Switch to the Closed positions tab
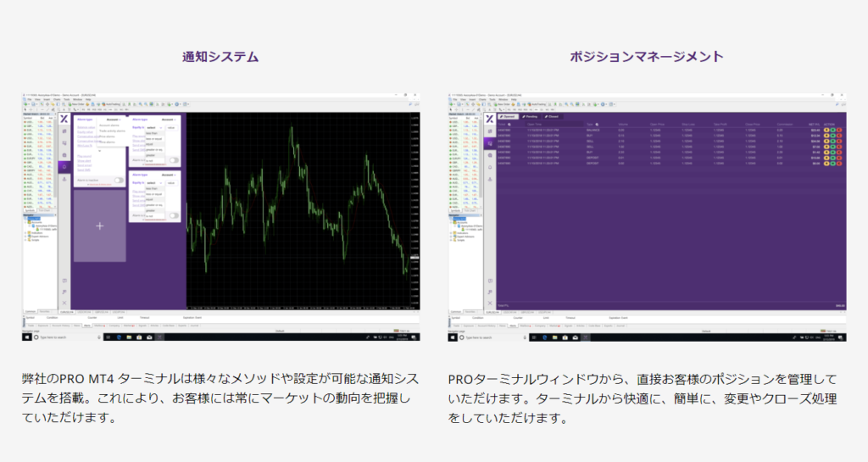 coord(552,116)
